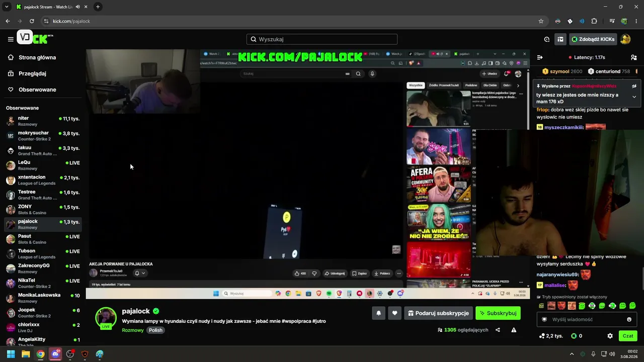View site information for kick.com
Screen dimensions: 644x362
[x=46, y=21]
